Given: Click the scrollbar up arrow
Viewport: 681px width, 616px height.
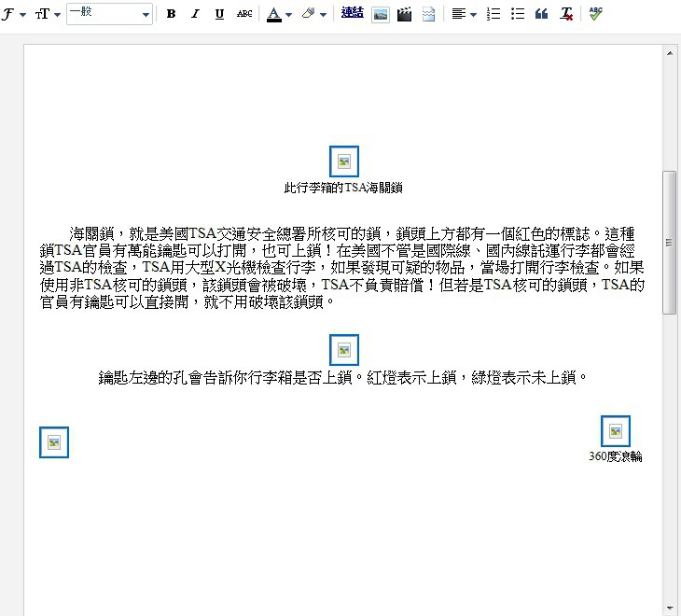Looking at the screenshot, I should click(x=669, y=53).
